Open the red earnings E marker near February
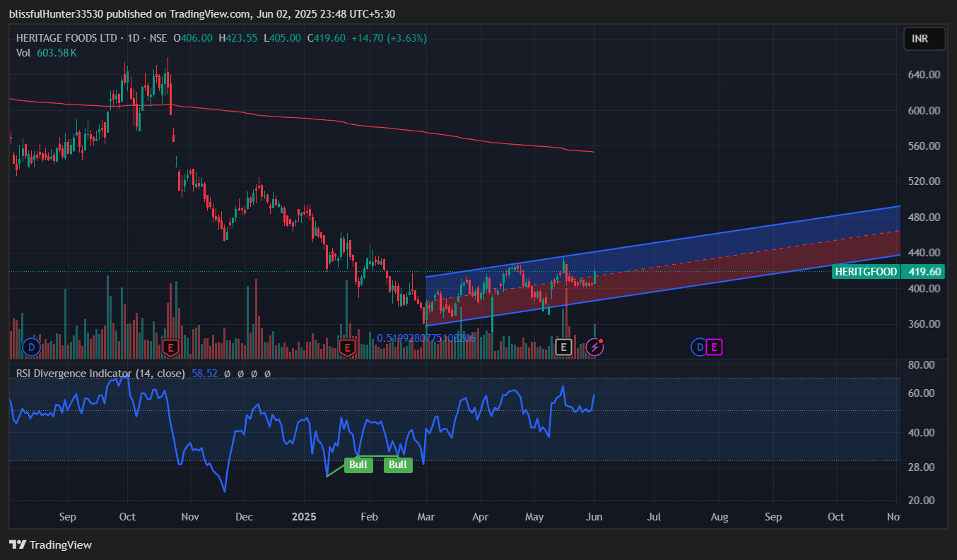This screenshot has height=560, width=957. (x=346, y=347)
